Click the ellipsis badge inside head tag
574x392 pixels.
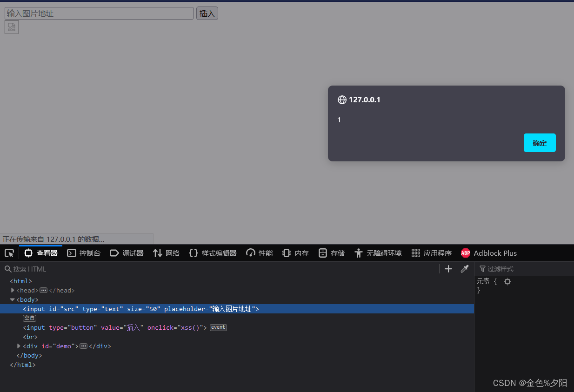(x=44, y=290)
